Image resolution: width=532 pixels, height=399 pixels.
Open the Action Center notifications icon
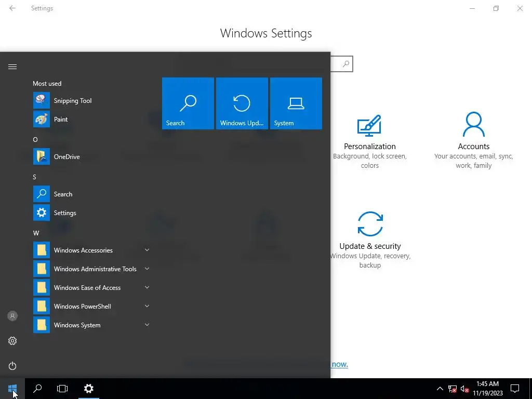pos(515,389)
